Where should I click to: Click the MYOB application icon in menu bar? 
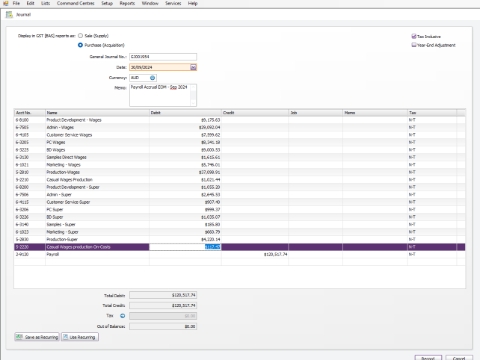point(6,3)
